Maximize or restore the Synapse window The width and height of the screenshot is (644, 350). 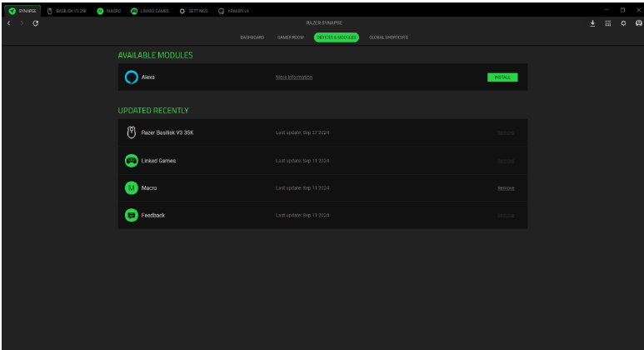point(622,10)
